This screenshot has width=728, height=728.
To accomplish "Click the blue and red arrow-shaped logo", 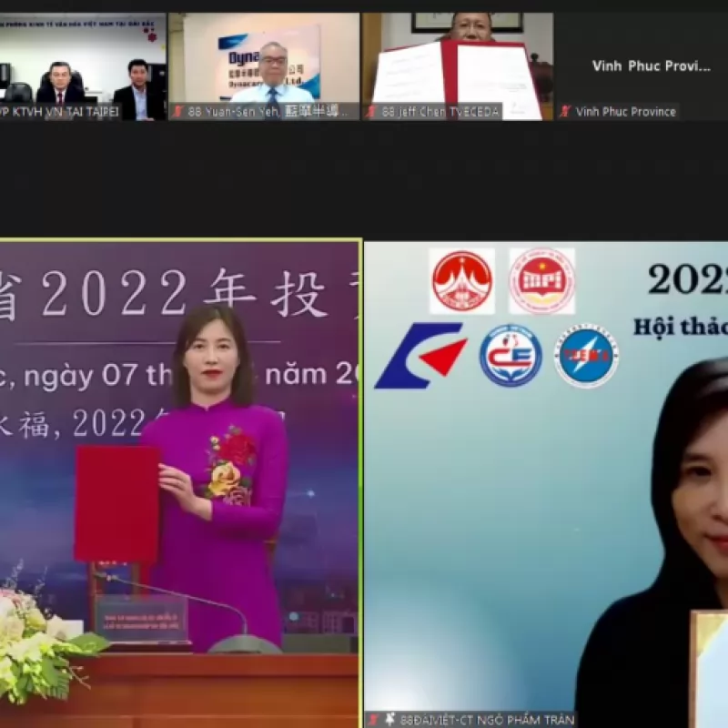I will 420,356.
